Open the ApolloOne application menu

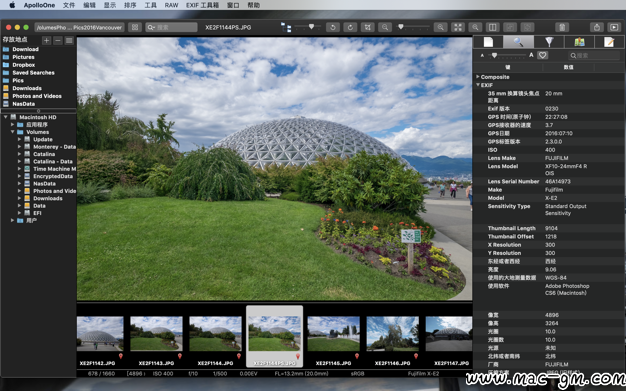(x=39, y=5)
